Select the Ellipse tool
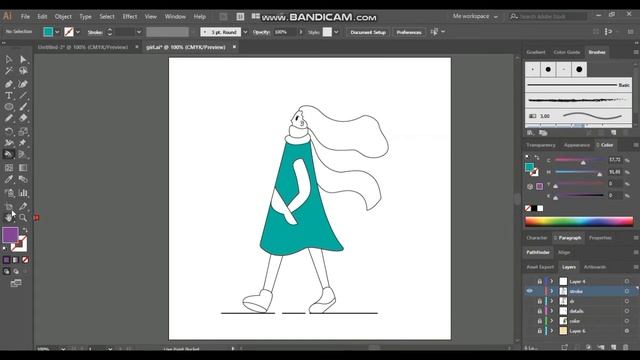Viewport: 640px width, 360px height. click(9, 107)
